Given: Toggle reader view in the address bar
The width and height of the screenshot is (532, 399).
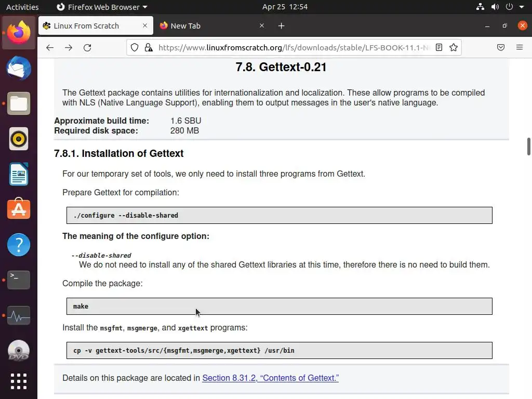Looking at the screenshot, I should pyautogui.click(x=439, y=47).
